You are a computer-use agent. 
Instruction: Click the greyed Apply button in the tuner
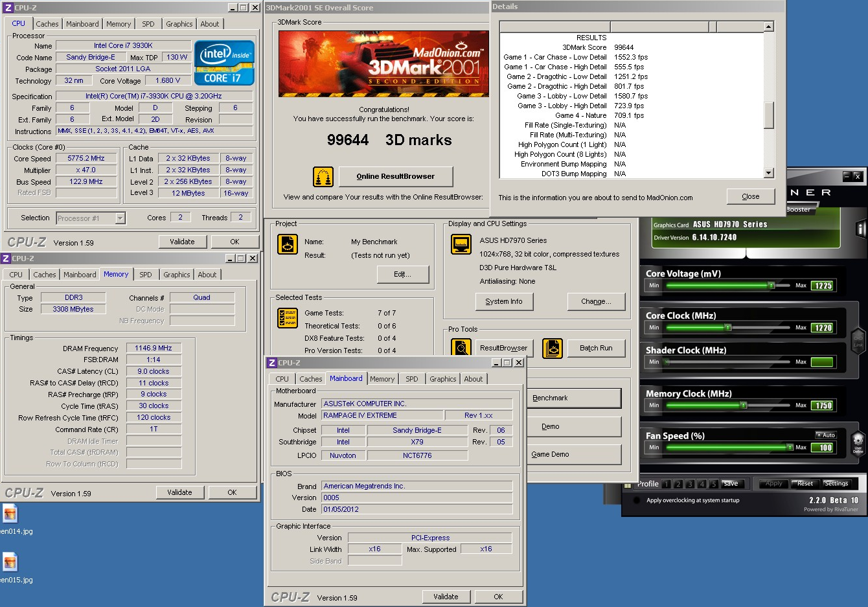774,484
